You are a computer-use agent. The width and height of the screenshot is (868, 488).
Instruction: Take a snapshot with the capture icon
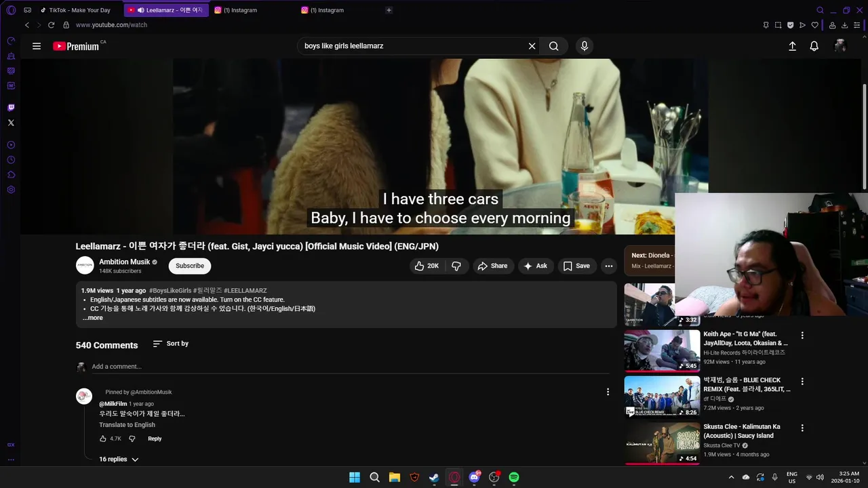778,25
